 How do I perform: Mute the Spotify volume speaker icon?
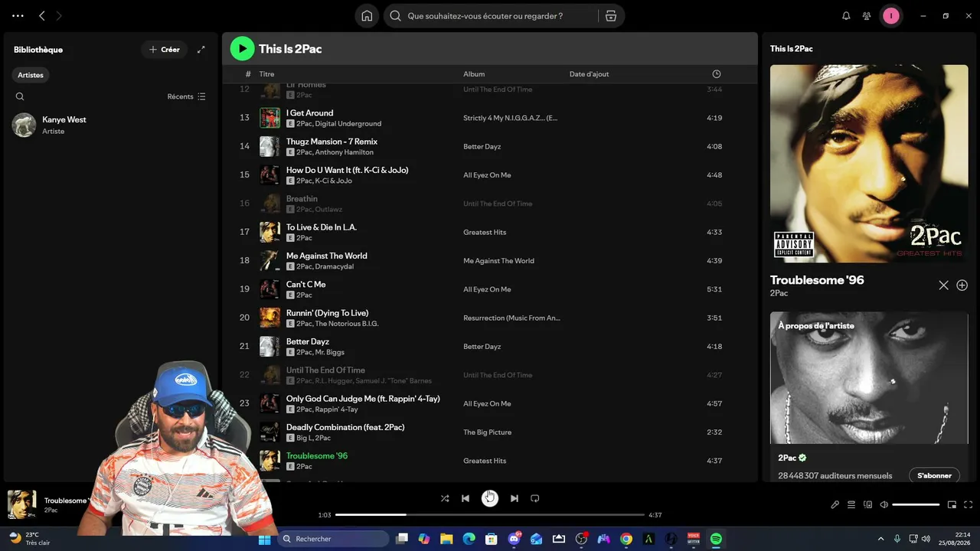[x=884, y=505]
